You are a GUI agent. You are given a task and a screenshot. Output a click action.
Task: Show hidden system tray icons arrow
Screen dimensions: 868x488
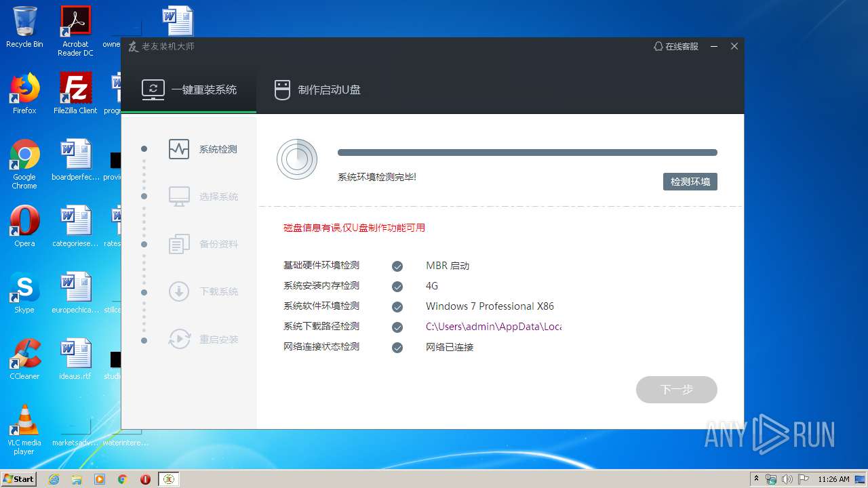[756, 479]
